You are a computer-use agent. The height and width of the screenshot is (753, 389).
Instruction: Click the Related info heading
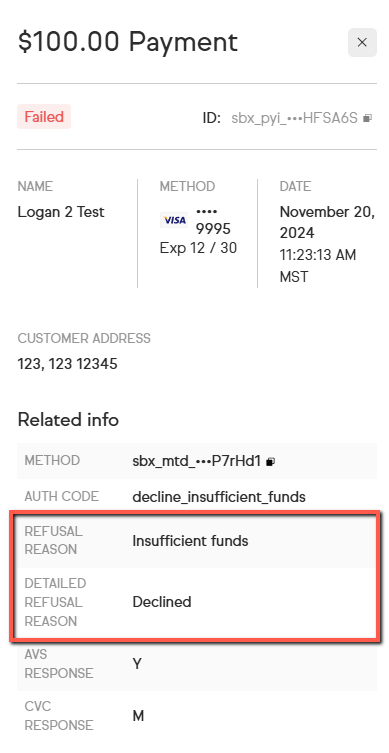tap(68, 420)
